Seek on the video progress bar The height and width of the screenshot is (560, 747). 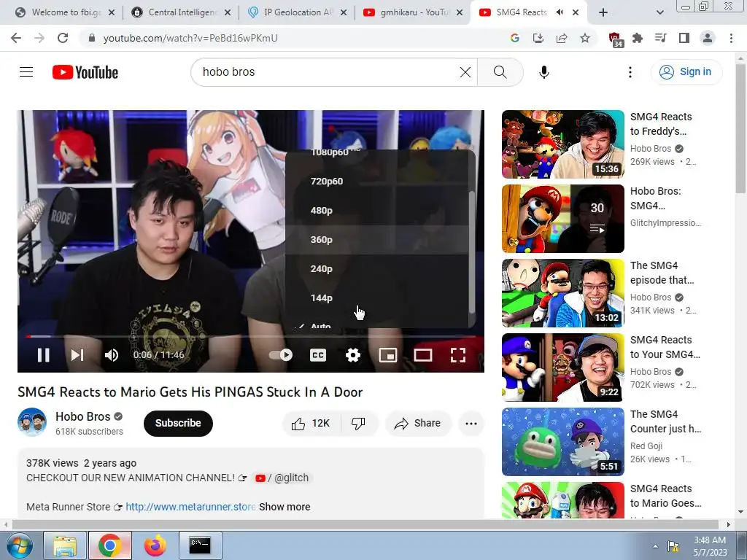click(251, 336)
